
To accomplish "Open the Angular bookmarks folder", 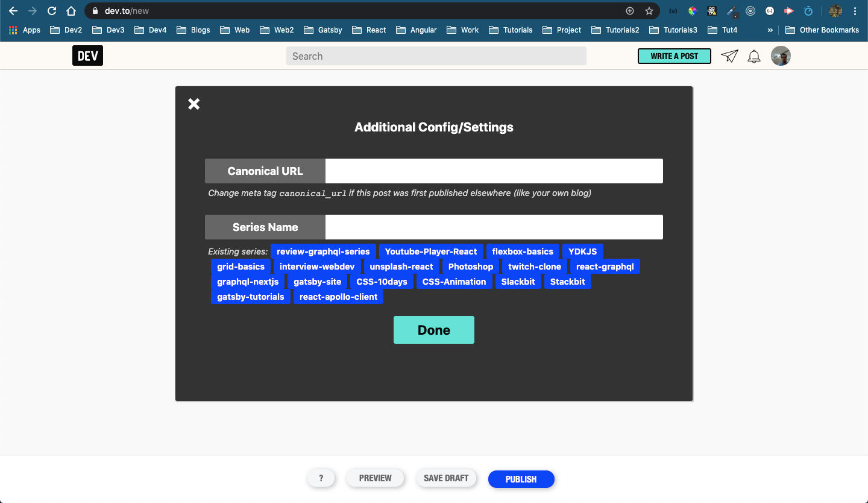I will coord(417,30).
